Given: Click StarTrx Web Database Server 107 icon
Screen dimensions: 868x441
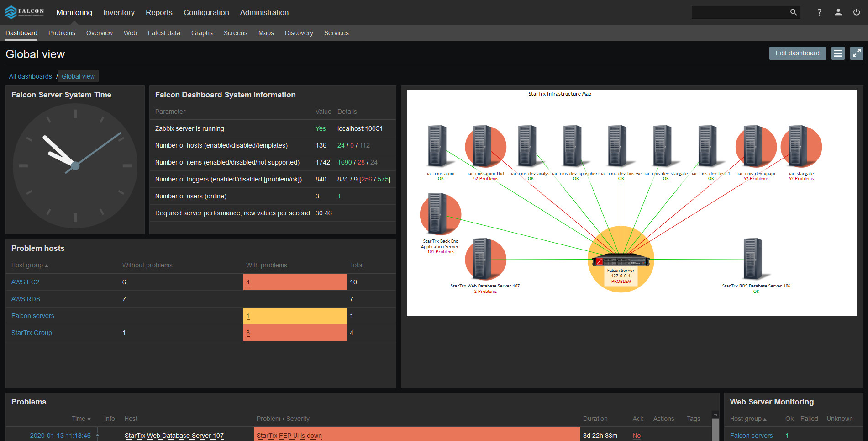Looking at the screenshot, I should (x=485, y=259).
